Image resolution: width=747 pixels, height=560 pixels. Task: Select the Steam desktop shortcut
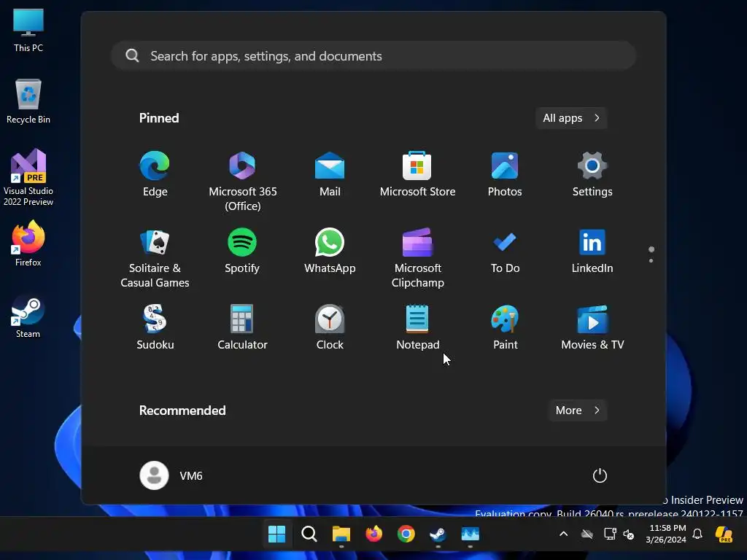[28, 316]
